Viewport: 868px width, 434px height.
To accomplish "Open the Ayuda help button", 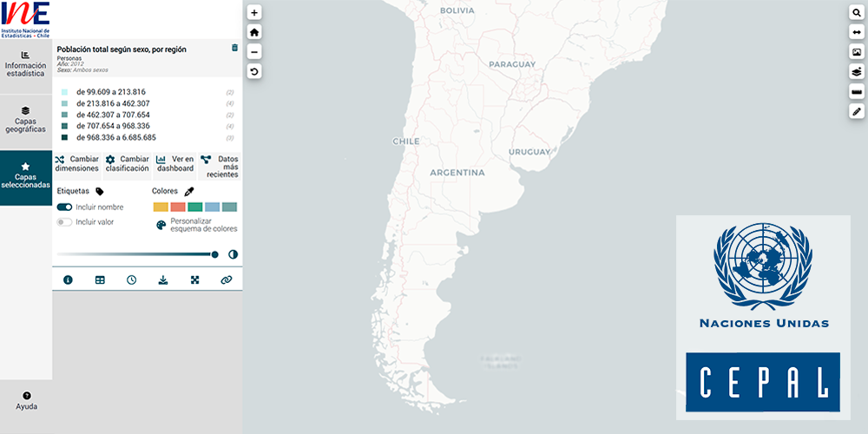I will (x=26, y=401).
